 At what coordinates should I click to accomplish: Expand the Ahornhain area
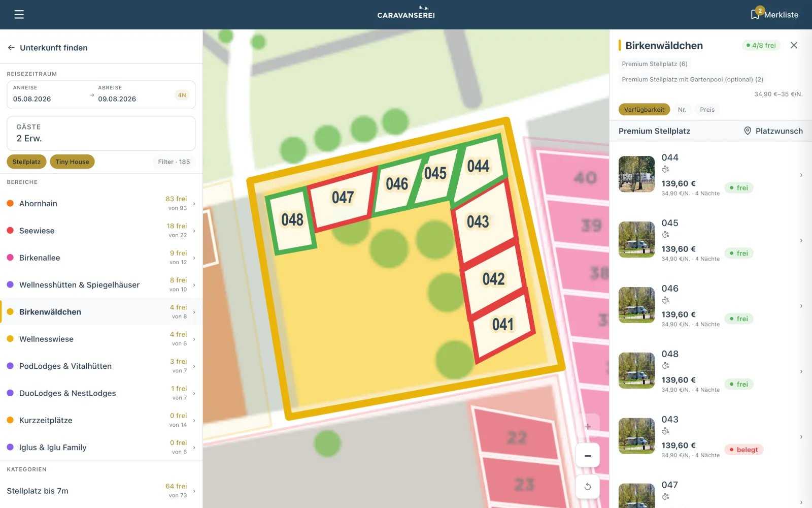(101, 203)
